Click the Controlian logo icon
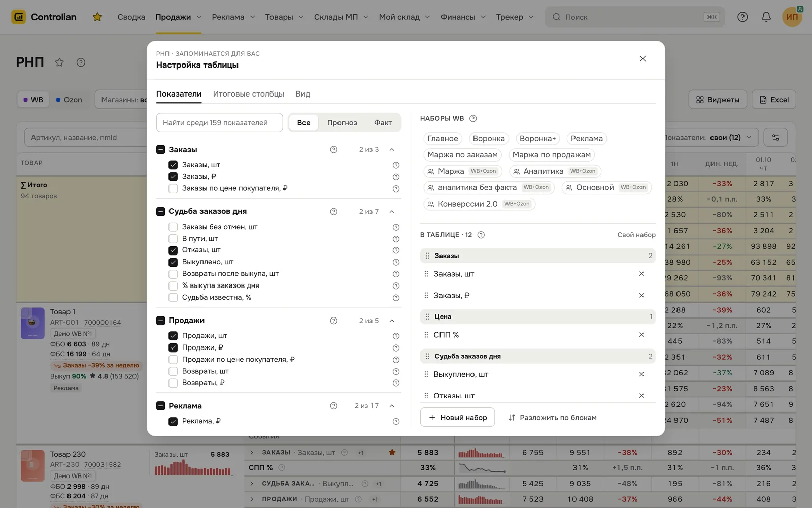 [19, 17]
